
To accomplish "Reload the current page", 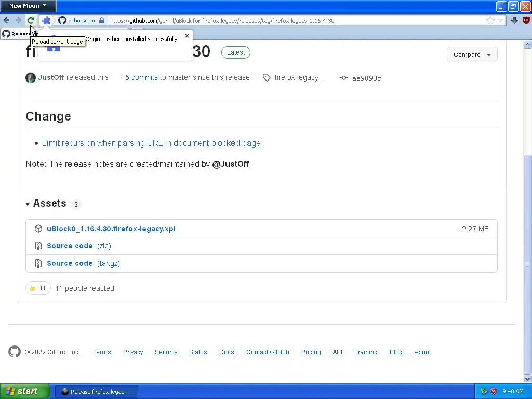I will tap(31, 20).
